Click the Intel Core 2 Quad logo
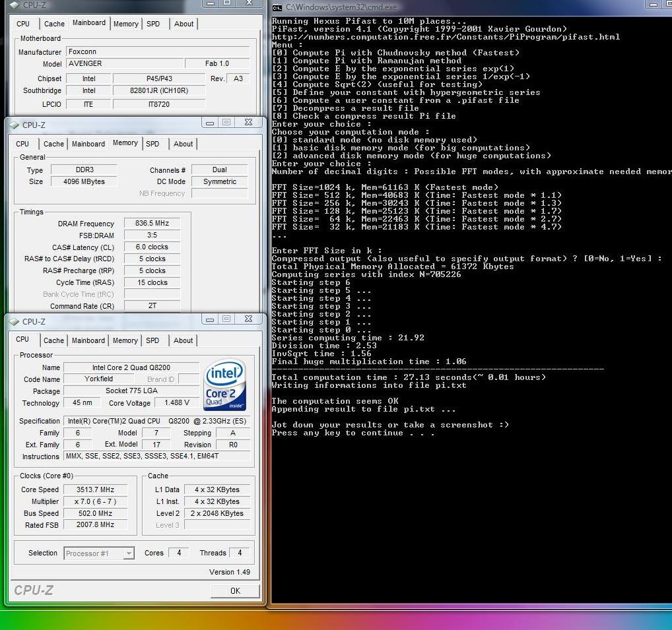Screen dimensions: 672x630 tap(225, 385)
